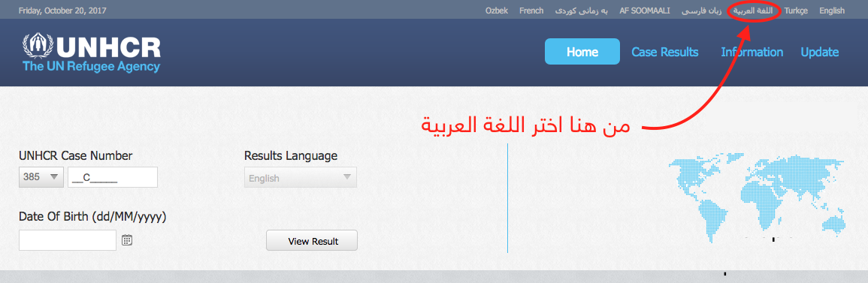Switch language to Turkçe

pos(796,11)
